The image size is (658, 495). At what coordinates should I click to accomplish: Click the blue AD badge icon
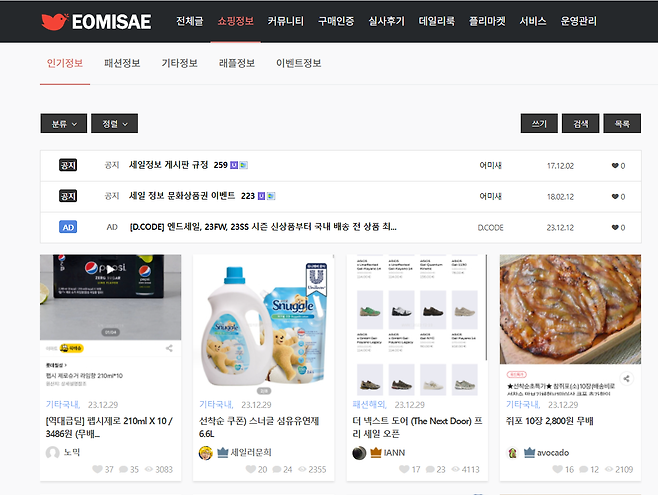pyautogui.click(x=68, y=227)
